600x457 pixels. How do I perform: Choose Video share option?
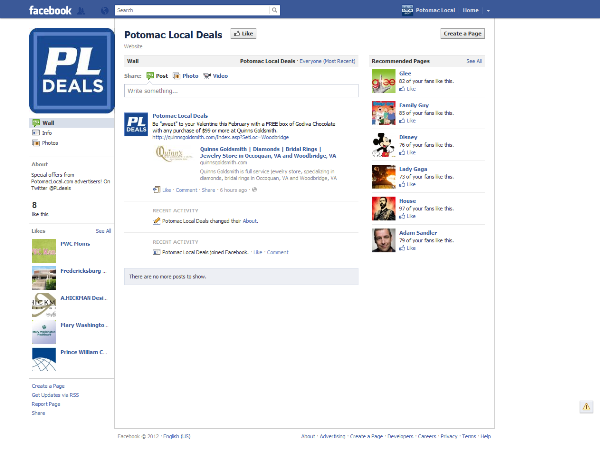(x=215, y=76)
